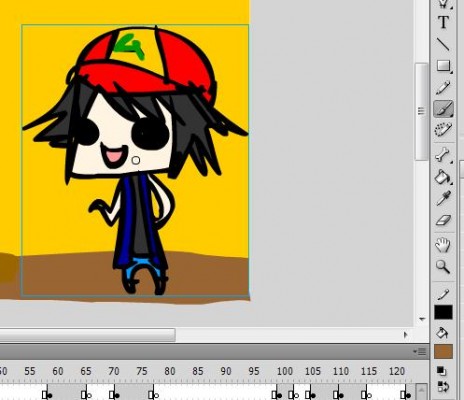The image size is (464, 400).
Task: Click the stroke color pencil icon
Action: [443, 294]
